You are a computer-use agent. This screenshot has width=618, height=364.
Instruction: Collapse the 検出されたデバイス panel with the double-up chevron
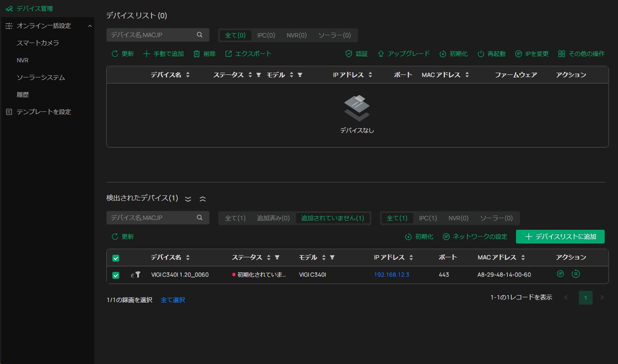203,199
